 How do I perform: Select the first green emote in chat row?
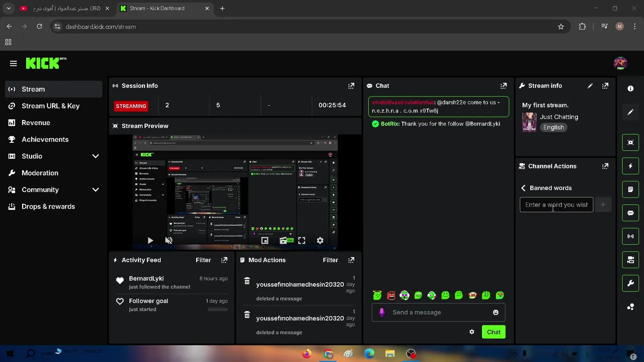(377, 296)
